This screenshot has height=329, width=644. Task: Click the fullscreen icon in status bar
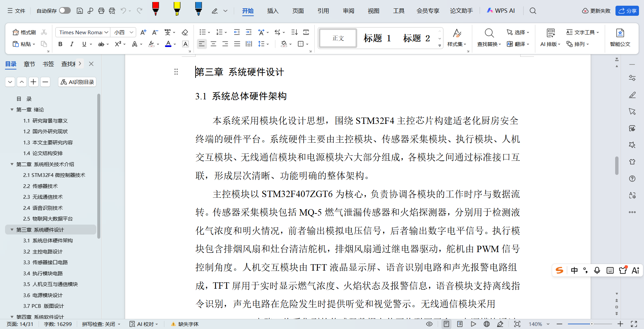coord(634,324)
